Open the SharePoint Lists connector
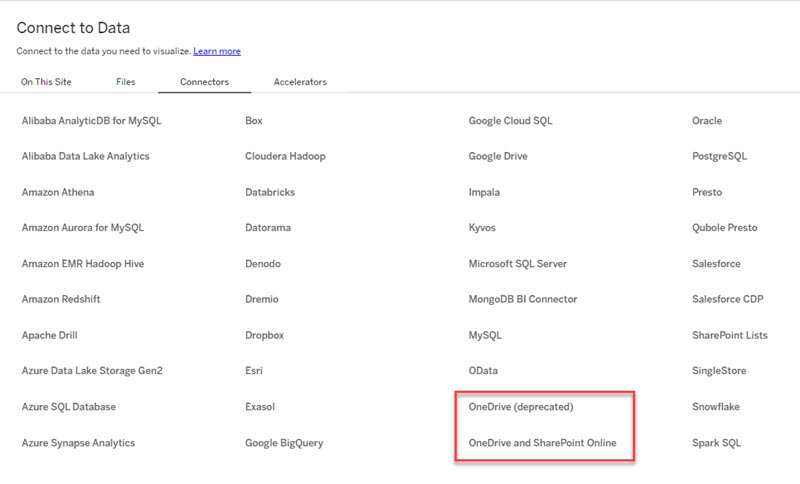The width and height of the screenshot is (800, 484). click(730, 335)
